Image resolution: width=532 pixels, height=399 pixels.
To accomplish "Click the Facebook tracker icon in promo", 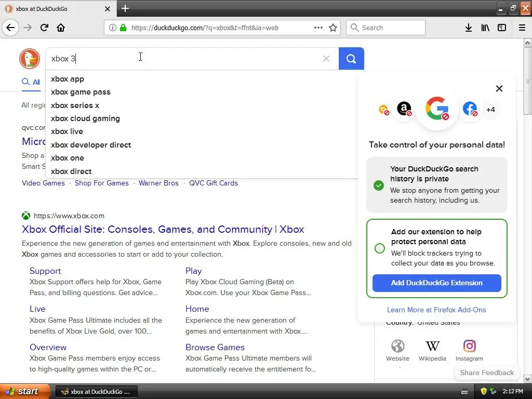I will click(x=470, y=109).
